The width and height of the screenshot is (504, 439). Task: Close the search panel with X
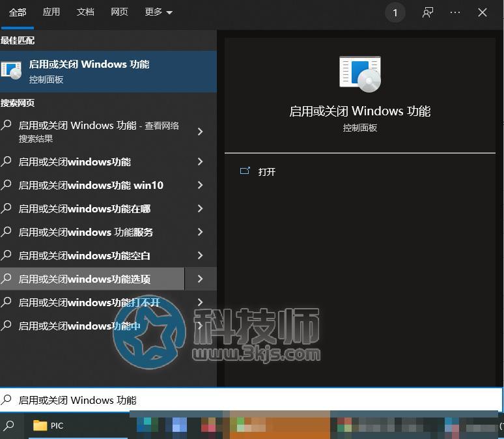482,12
